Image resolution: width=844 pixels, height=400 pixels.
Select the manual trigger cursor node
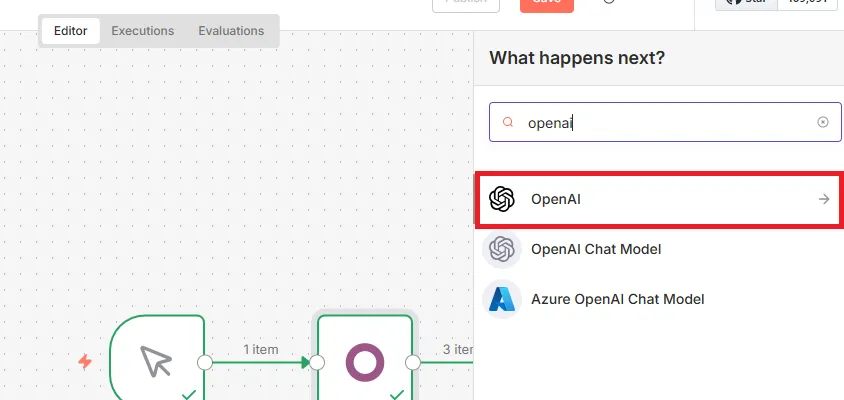(x=157, y=359)
